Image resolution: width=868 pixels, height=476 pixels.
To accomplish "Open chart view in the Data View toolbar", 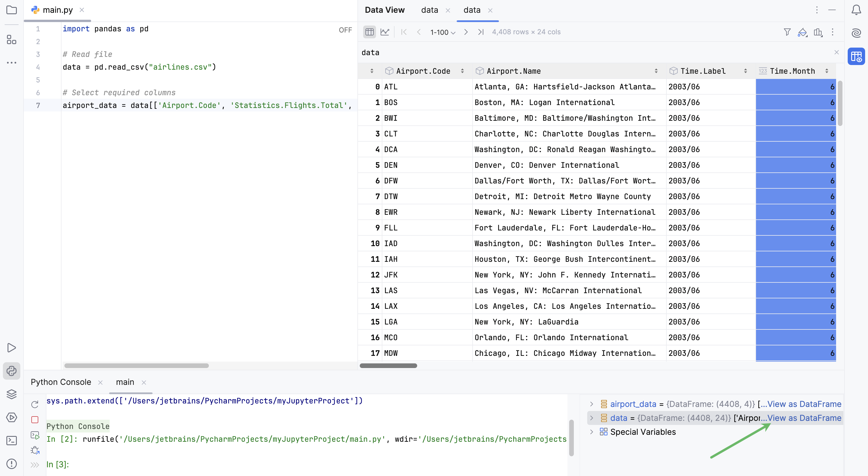I will 385,32.
